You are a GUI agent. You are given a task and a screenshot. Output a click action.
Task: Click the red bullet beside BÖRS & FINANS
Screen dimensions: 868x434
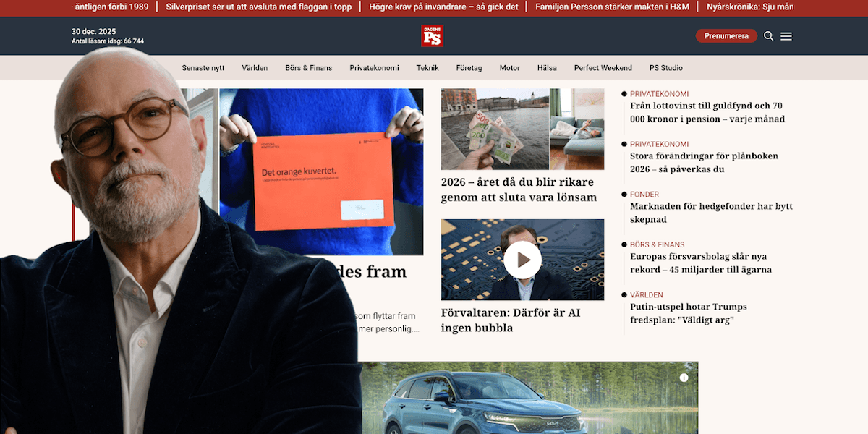tap(624, 244)
